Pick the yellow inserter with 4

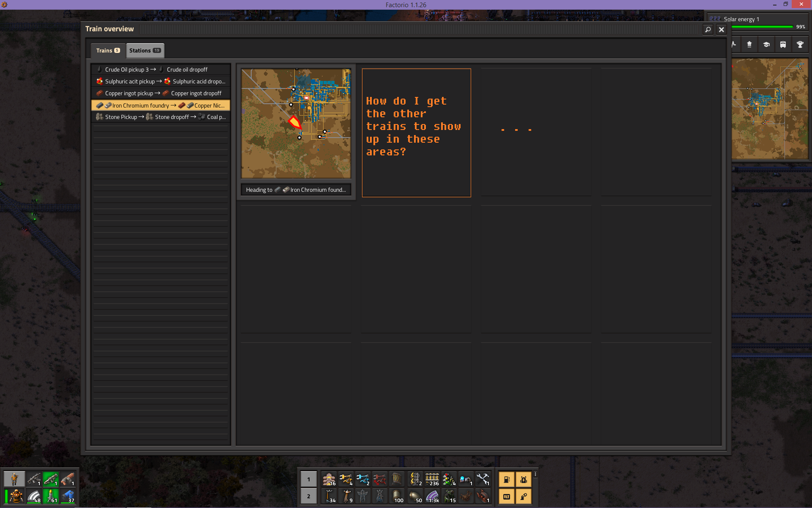[x=346, y=479]
